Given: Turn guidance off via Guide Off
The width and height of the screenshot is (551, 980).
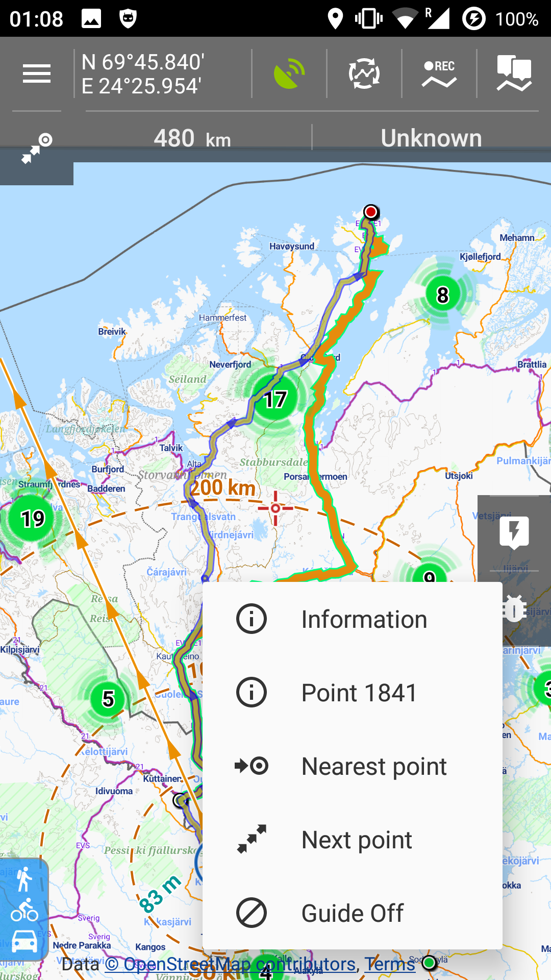Looking at the screenshot, I should 352,913.
